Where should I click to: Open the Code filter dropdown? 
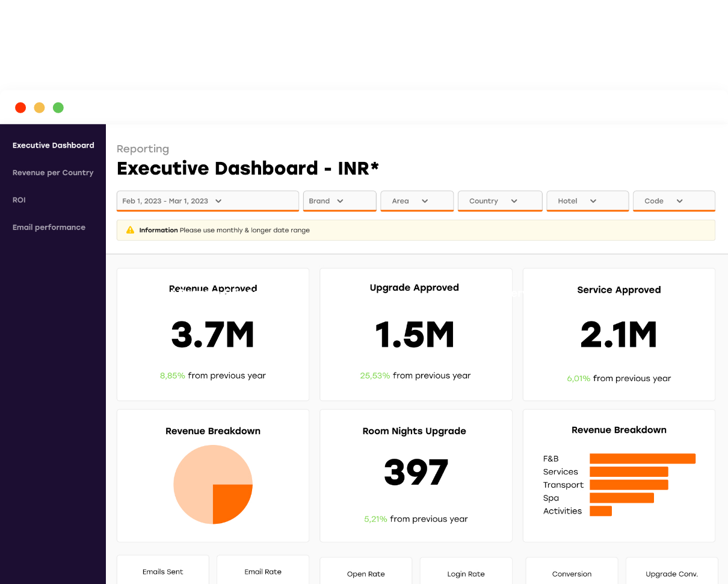pos(674,201)
